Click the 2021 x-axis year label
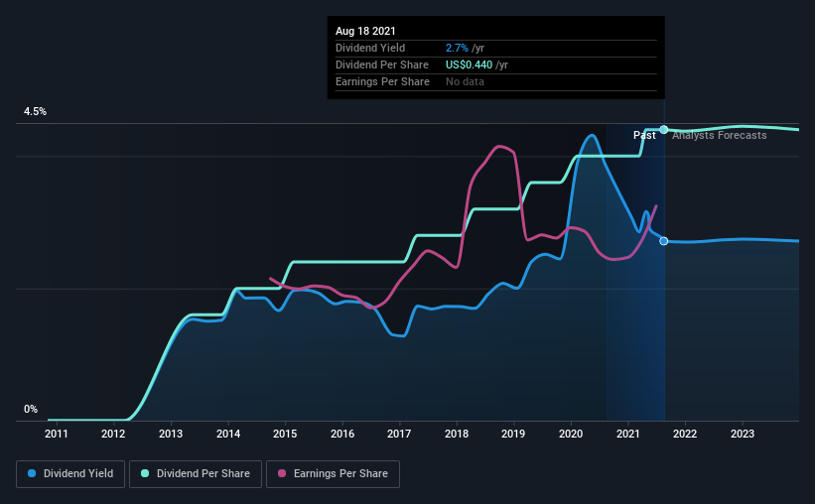Viewport: 815px width, 504px height. 628,434
